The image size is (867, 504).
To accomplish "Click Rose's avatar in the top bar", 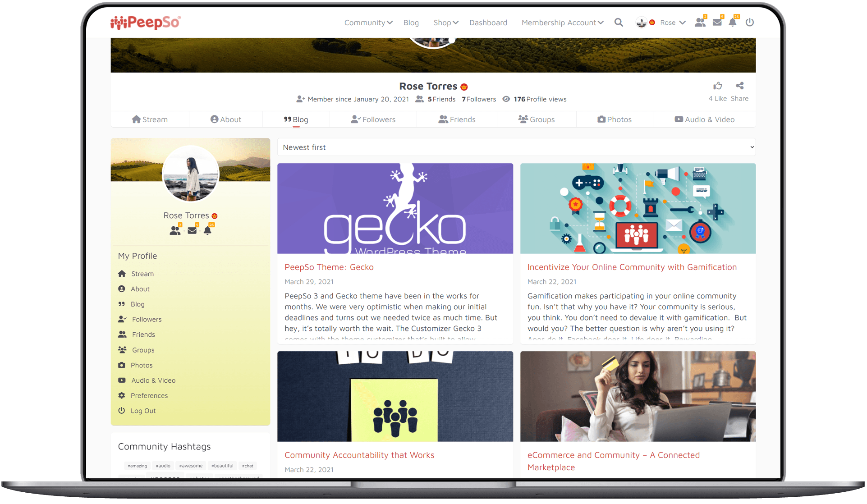I will pos(641,23).
